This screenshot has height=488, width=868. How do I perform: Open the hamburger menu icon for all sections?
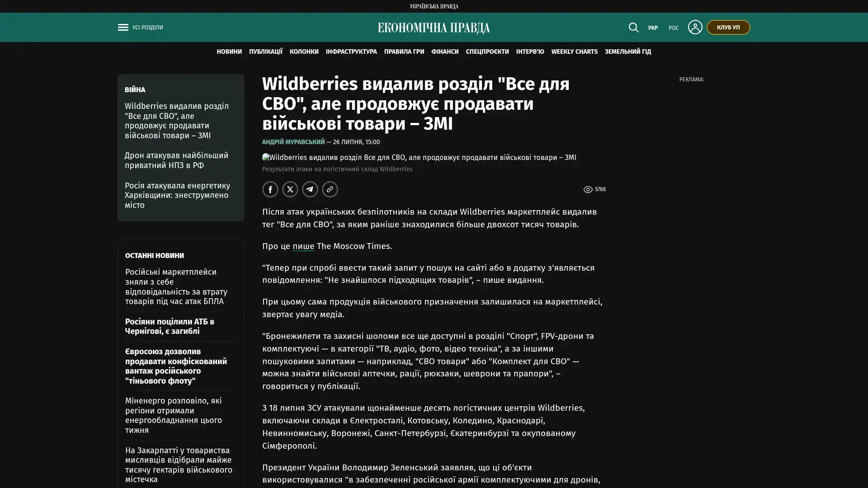[123, 27]
